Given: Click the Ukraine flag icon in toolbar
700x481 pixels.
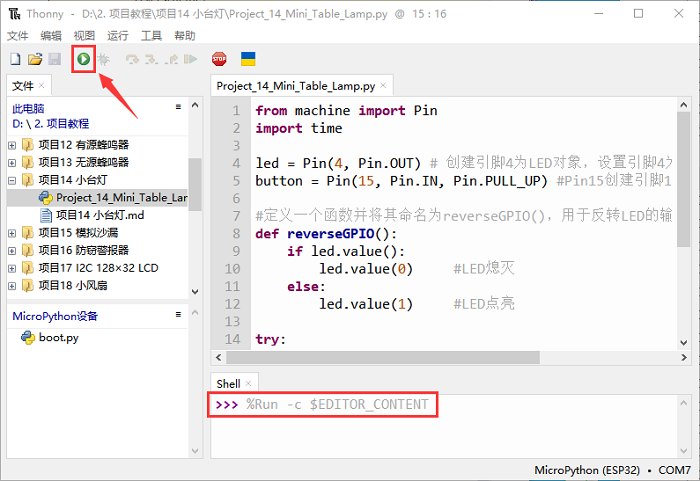Looking at the screenshot, I should (x=248, y=60).
